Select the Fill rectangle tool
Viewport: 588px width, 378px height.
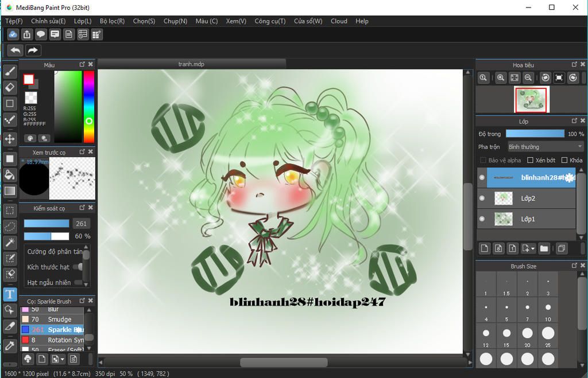10,158
